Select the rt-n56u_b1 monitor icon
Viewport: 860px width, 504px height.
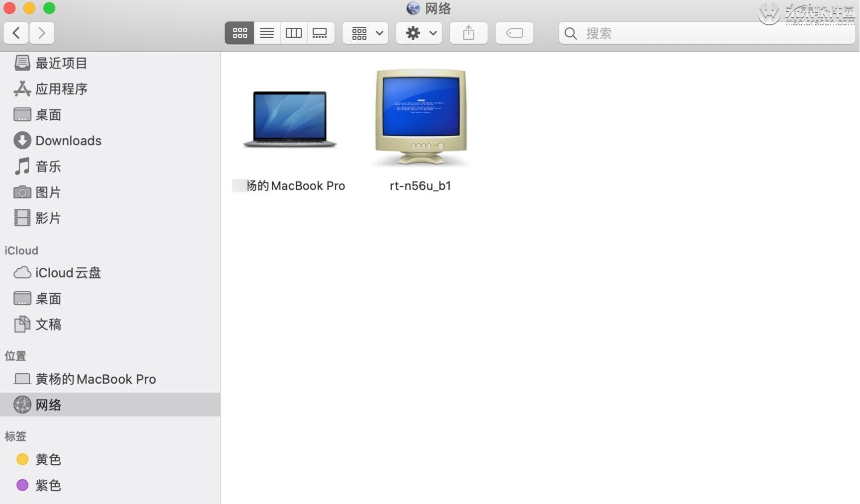421,117
